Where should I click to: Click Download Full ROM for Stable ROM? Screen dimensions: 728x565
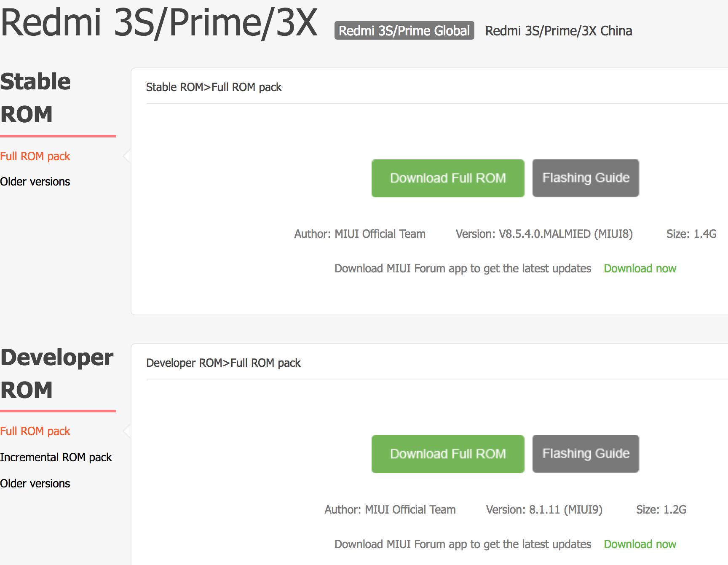(x=447, y=178)
